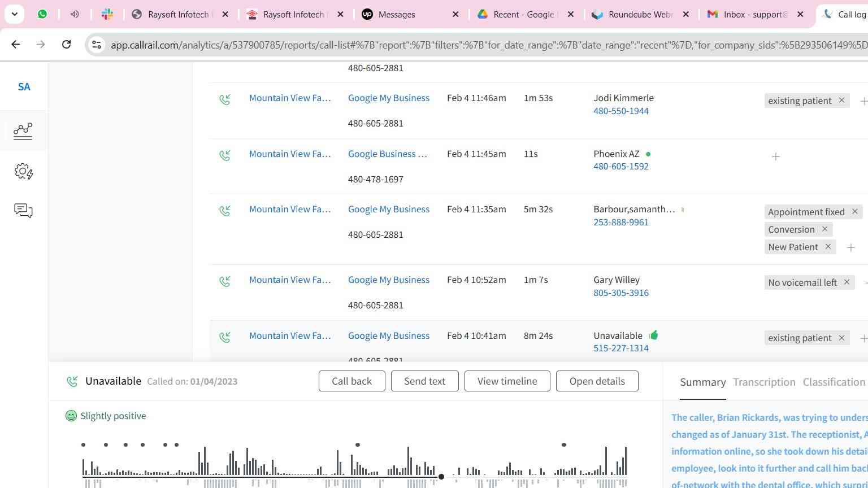Close the Roundcube Webmail tab

pyautogui.click(x=685, y=14)
